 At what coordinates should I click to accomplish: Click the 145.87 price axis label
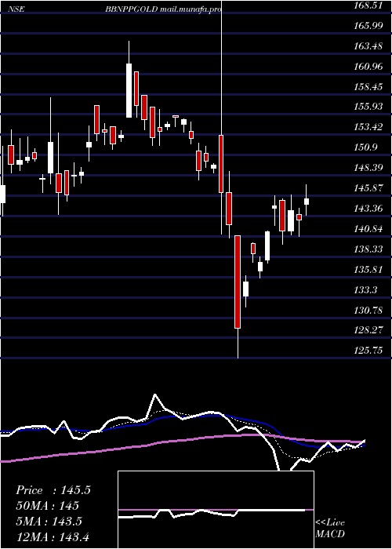368,188
